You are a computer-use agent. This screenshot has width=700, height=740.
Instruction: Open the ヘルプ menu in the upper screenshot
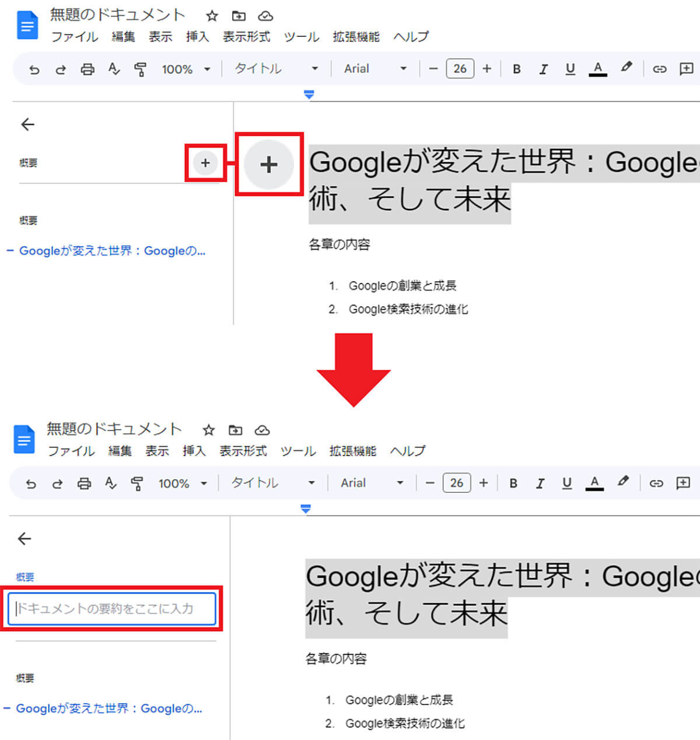pyautogui.click(x=411, y=37)
